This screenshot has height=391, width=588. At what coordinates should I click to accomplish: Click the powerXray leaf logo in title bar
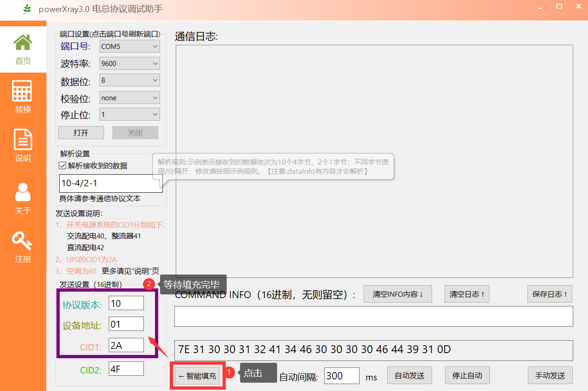click(x=28, y=9)
